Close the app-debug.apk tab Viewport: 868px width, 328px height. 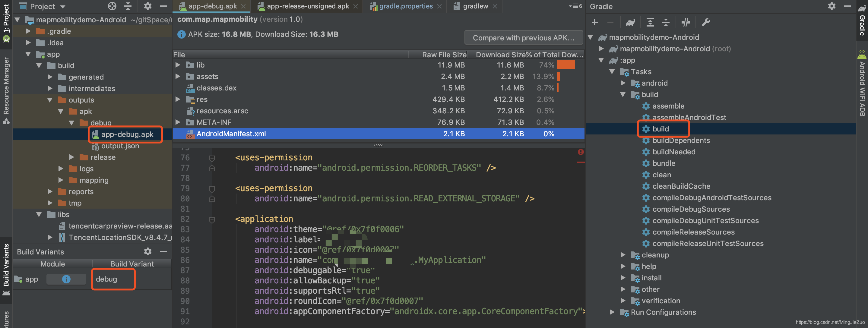click(x=243, y=6)
